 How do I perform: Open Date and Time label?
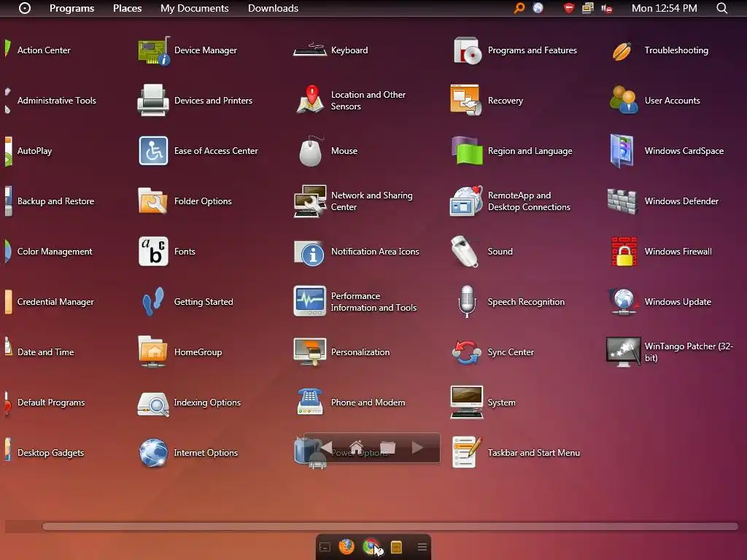46,352
